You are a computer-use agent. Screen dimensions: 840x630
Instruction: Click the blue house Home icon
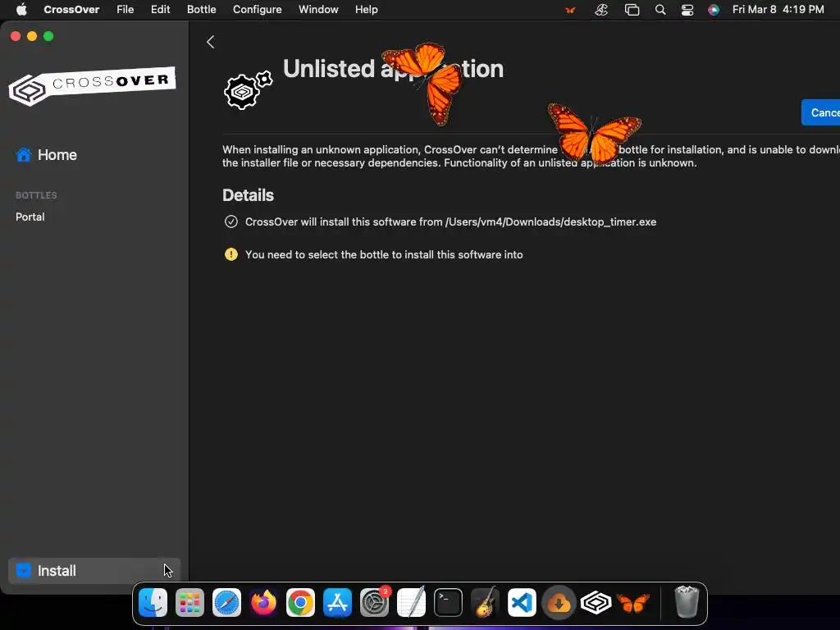pyautogui.click(x=24, y=155)
